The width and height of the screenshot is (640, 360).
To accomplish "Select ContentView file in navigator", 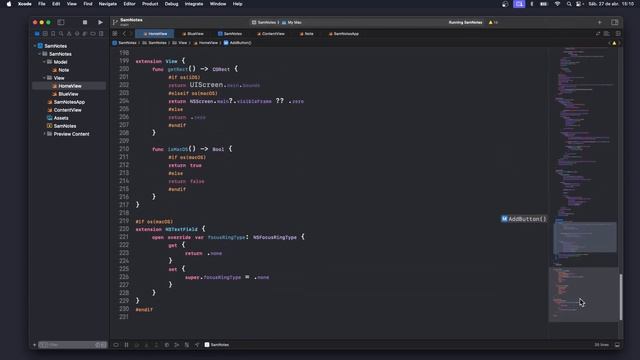I will tap(64, 110).
